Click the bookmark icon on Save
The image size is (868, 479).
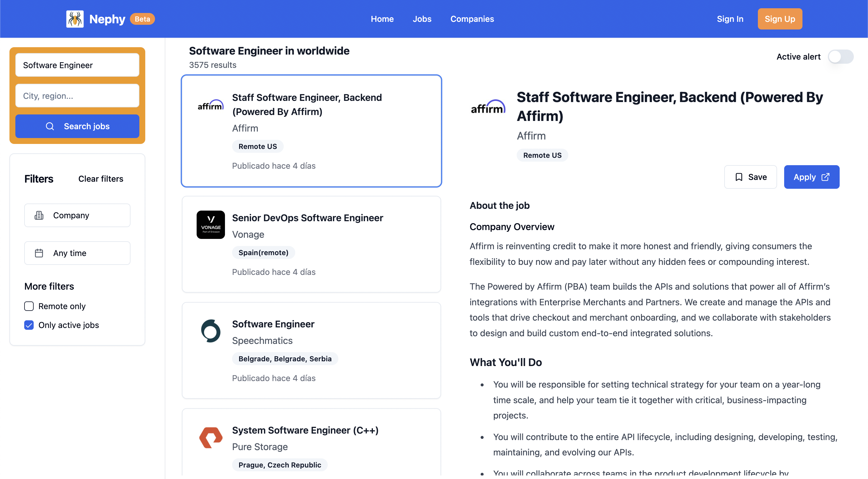tap(739, 177)
